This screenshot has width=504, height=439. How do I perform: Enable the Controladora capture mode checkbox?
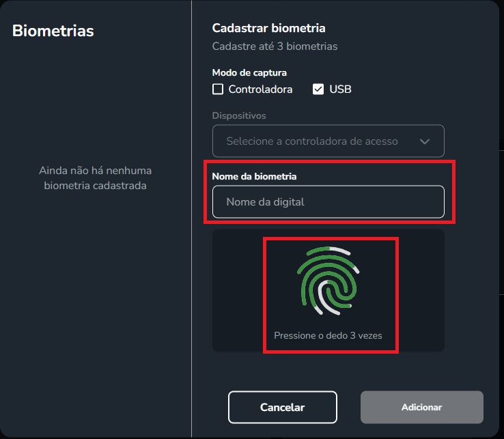coord(218,89)
